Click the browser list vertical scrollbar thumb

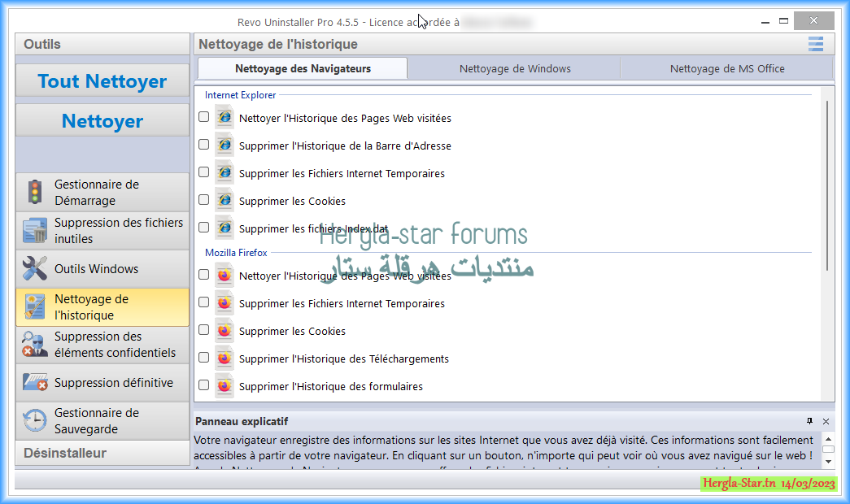(827, 185)
